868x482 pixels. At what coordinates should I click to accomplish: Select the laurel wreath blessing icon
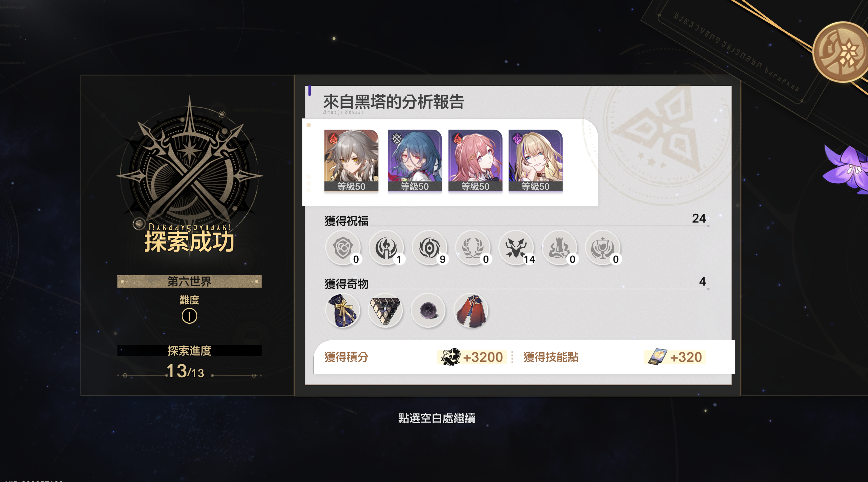pyautogui.click(x=473, y=248)
